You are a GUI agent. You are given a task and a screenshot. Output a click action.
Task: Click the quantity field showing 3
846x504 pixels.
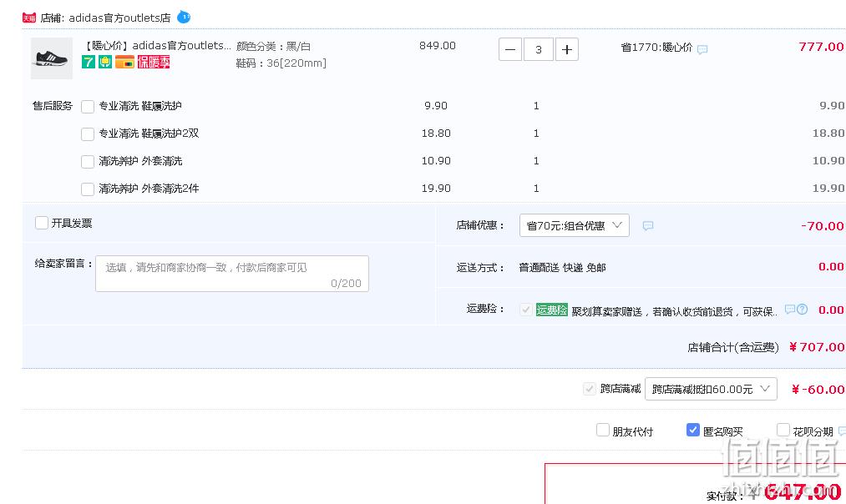click(x=538, y=49)
